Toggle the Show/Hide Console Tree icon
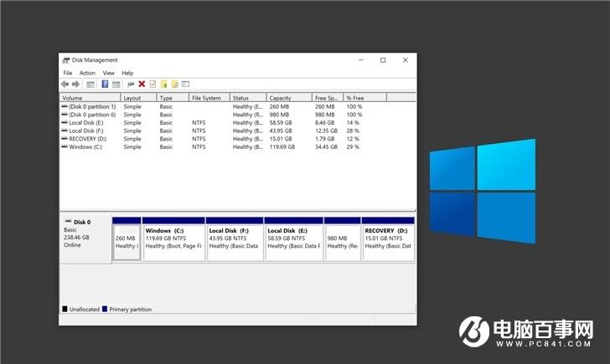The width and height of the screenshot is (610, 364). click(x=90, y=85)
